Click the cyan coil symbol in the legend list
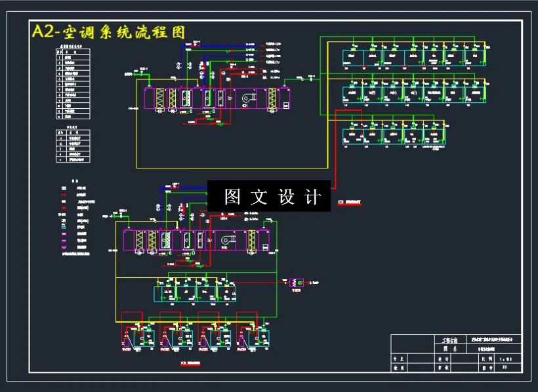Screen dimensions: 538x392 tap(64, 227)
